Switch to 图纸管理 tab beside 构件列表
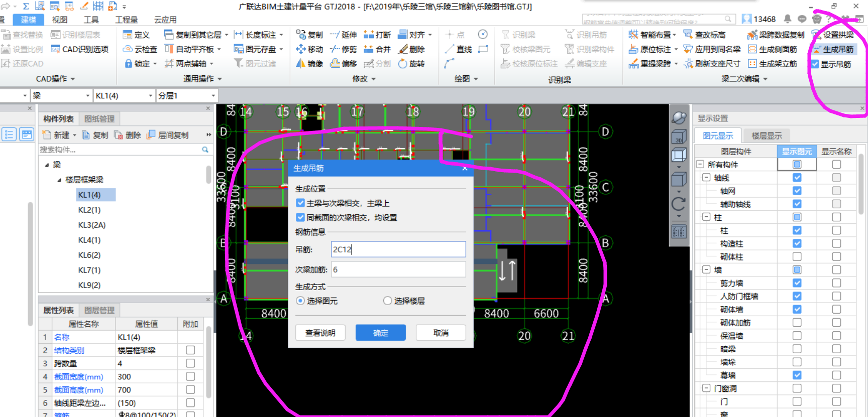The width and height of the screenshot is (868, 417). click(x=99, y=119)
